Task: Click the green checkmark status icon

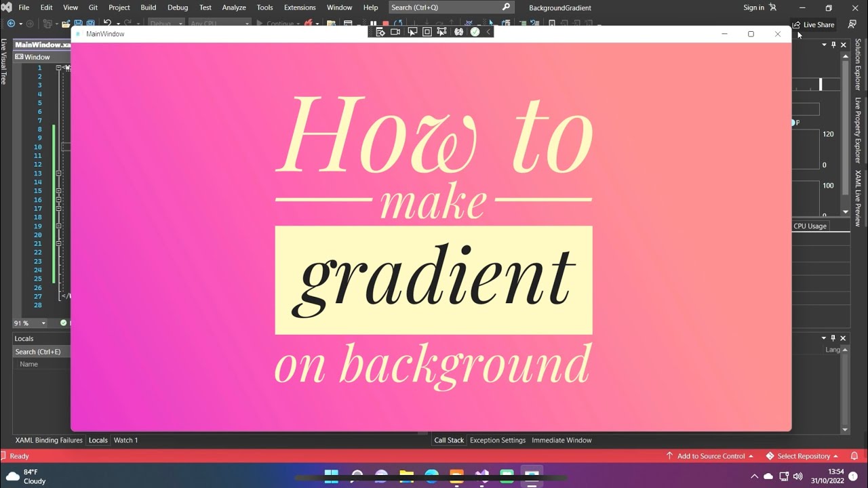Action: (475, 32)
